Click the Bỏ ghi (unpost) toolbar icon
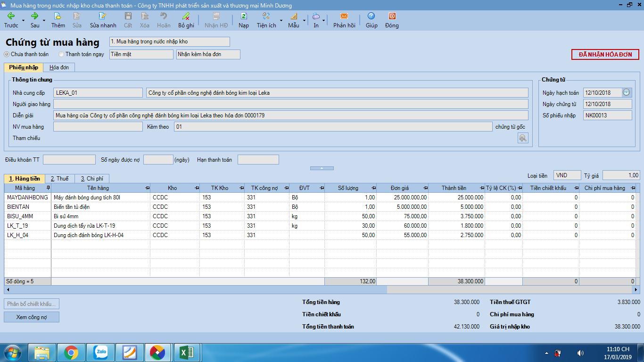Image resolution: width=644 pixels, height=362 pixels. click(x=186, y=16)
